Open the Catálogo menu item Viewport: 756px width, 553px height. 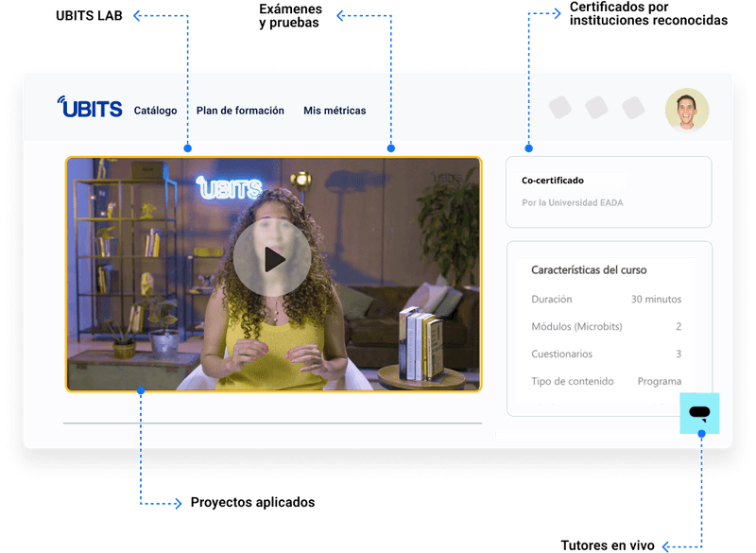[155, 111]
